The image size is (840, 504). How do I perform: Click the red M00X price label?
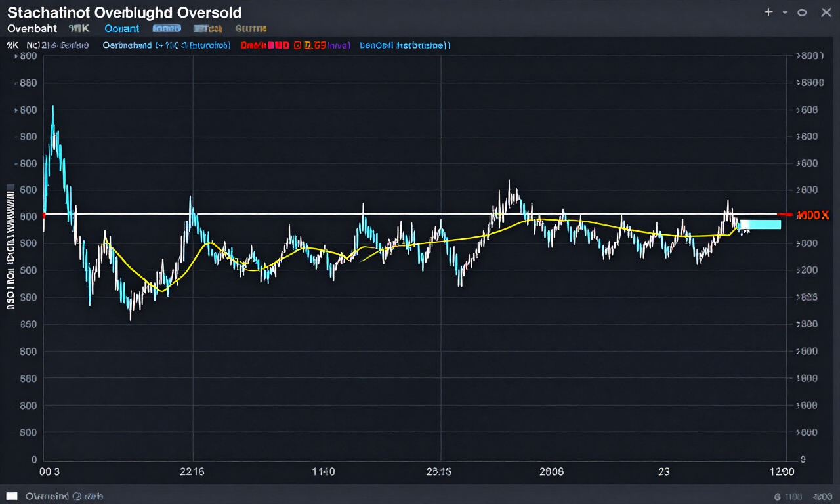pyautogui.click(x=812, y=215)
